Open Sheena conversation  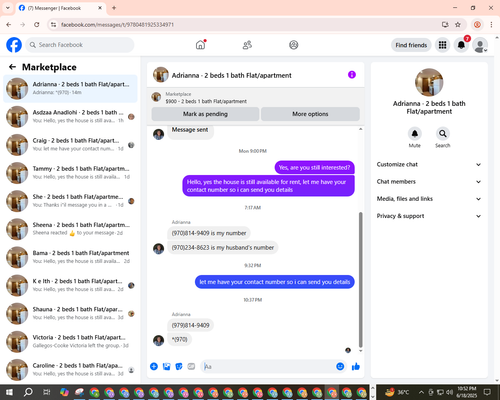pyautogui.click(x=70, y=229)
